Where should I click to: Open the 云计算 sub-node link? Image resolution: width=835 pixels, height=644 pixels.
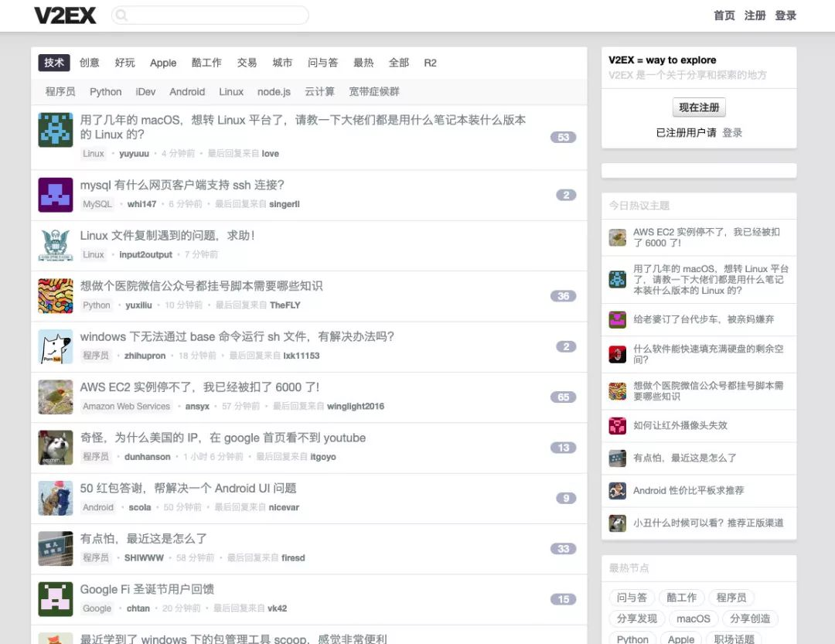pyautogui.click(x=319, y=92)
